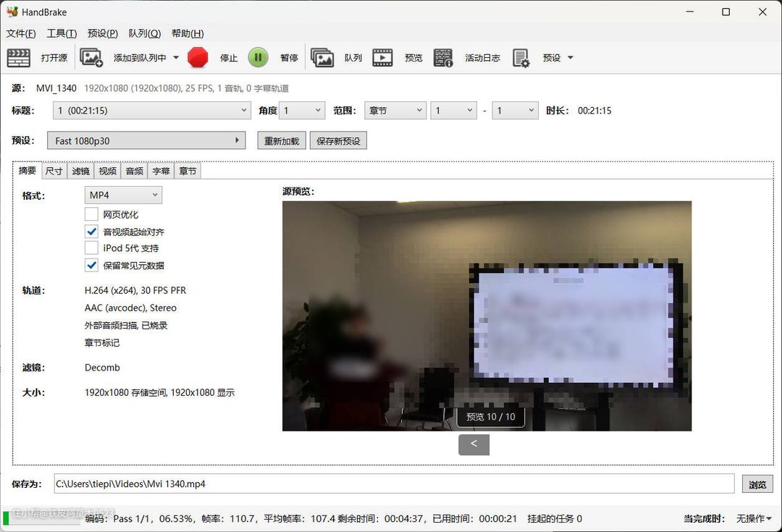This screenshot has width=782, height=532.
Task: Open the 工具(T) menu
Action: [x=62, y=33]
